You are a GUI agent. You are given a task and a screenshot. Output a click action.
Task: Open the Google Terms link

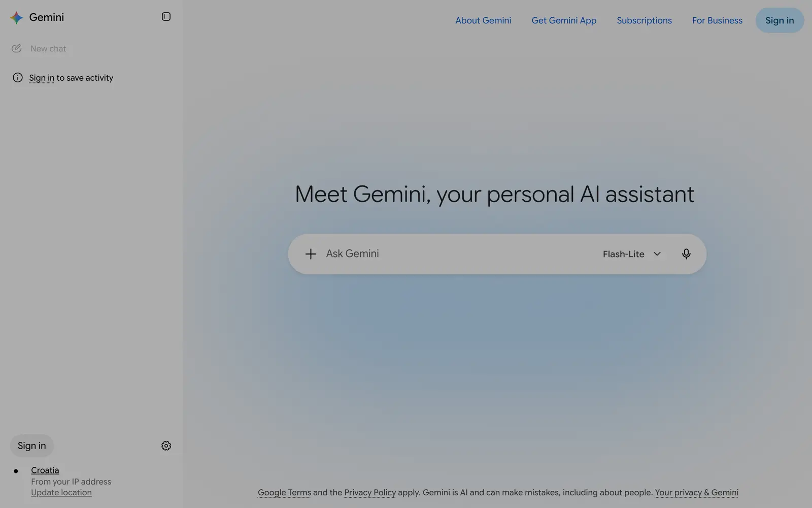tap(284, 492)
